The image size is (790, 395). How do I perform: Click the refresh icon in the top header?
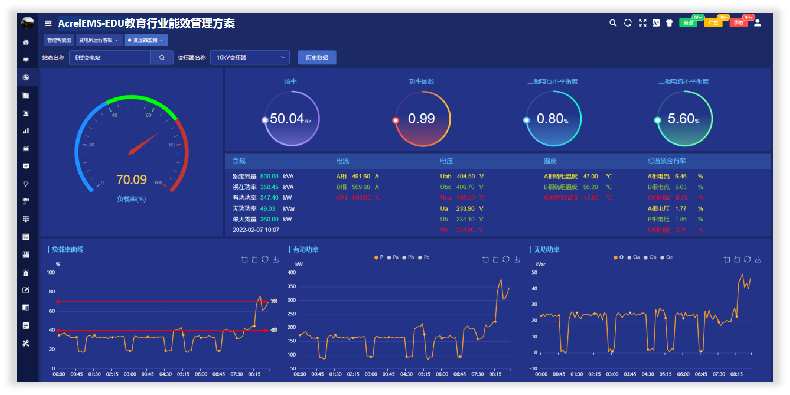[627, 23]
